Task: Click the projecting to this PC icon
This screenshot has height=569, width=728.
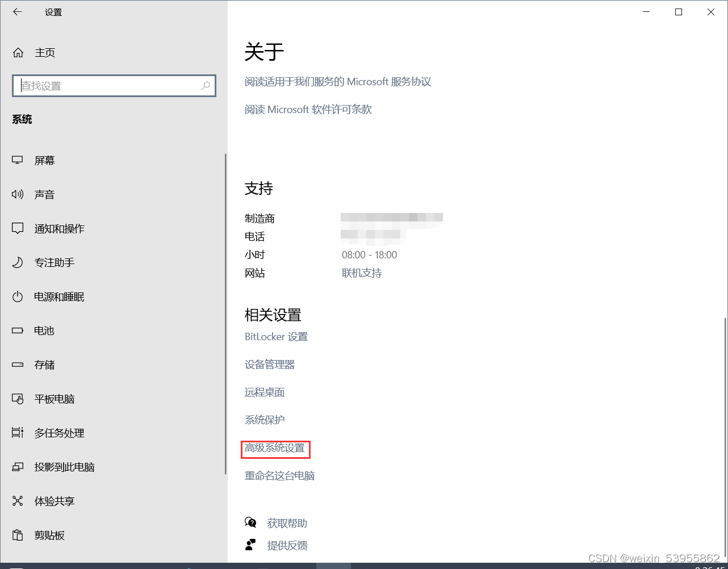Action: pyautogui.click(x=18, y=467)
